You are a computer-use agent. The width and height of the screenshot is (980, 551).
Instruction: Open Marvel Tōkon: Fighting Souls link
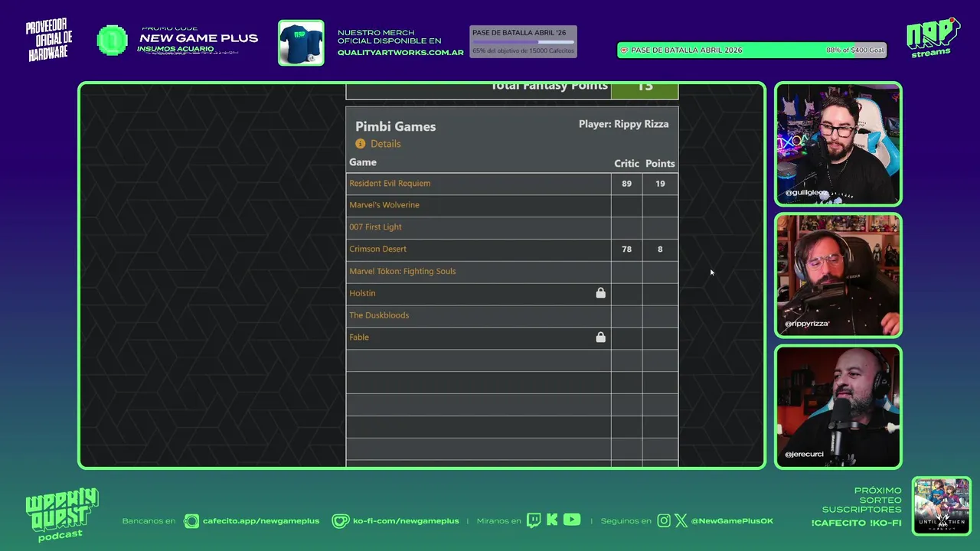click(x=402, y=272)
